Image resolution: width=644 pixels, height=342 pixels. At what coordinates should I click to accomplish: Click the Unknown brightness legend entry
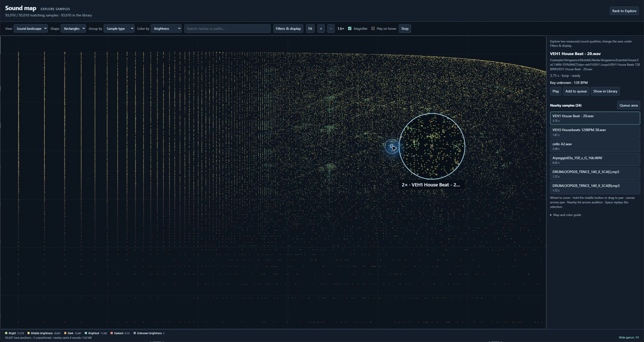click(149, 333)
